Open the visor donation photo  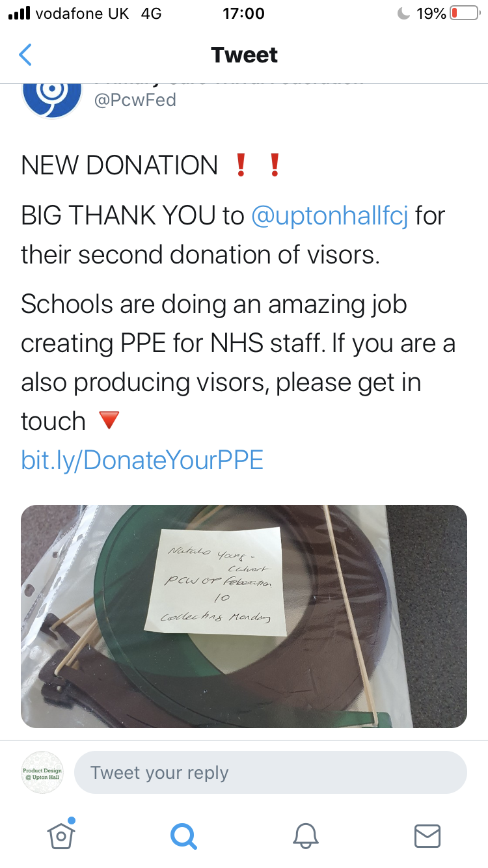(x=244, y=616)
